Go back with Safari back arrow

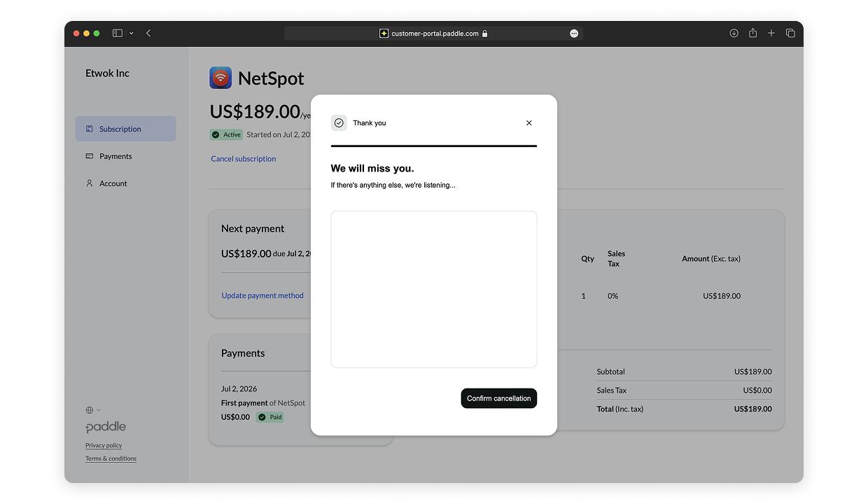point(148,33)
